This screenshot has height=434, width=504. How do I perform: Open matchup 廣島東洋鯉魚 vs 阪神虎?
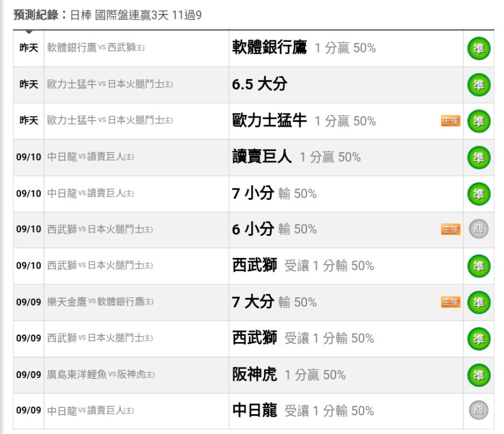(100, 374)
